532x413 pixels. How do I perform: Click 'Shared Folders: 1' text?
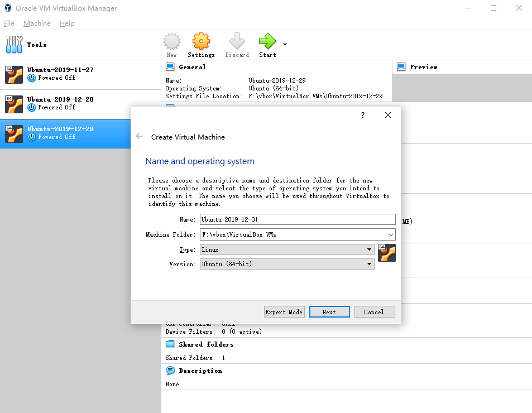(195, 358)
